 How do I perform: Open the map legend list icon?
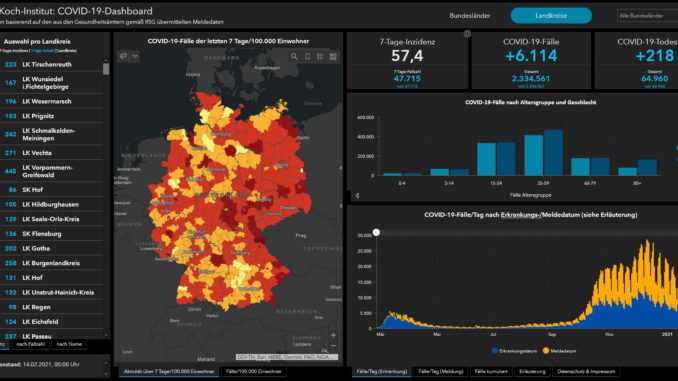coord(320,56)
